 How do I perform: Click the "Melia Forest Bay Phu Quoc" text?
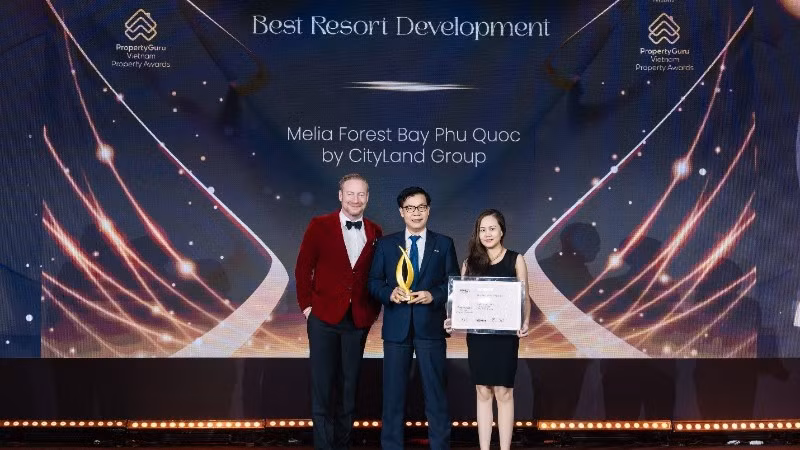pos(403,134)
